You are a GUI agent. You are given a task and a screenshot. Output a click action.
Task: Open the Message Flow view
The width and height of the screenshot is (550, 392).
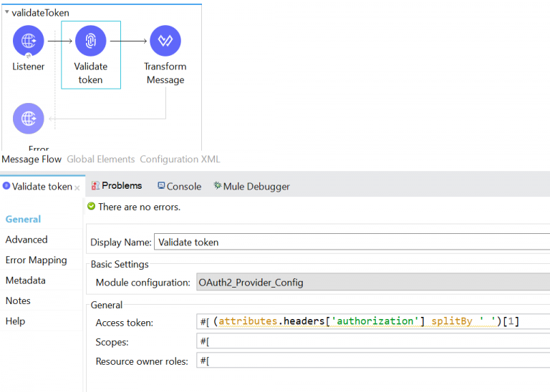[32, 160]
